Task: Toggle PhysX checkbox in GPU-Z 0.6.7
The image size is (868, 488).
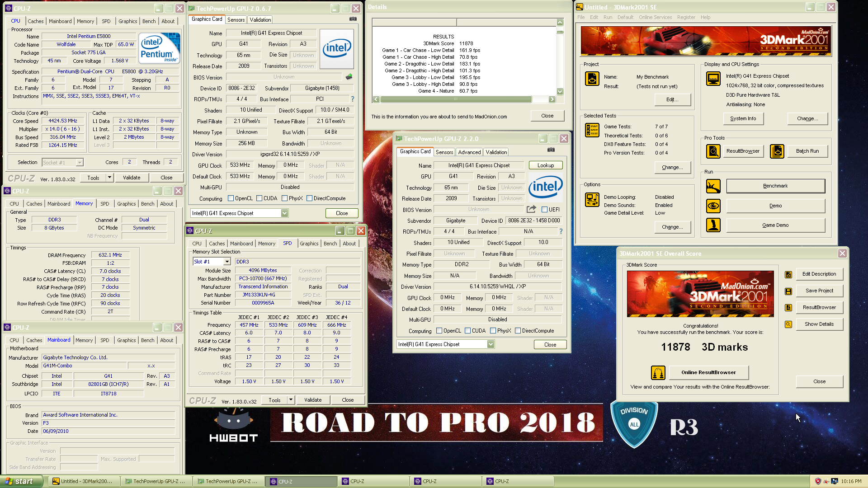Action: pos(284,198)
